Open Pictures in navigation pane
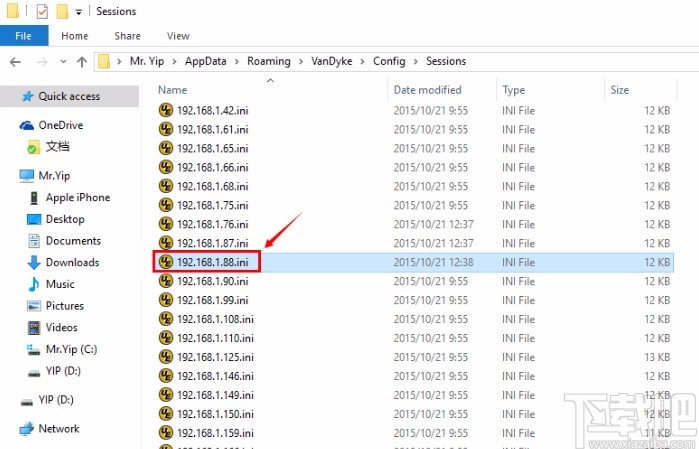 65,306
